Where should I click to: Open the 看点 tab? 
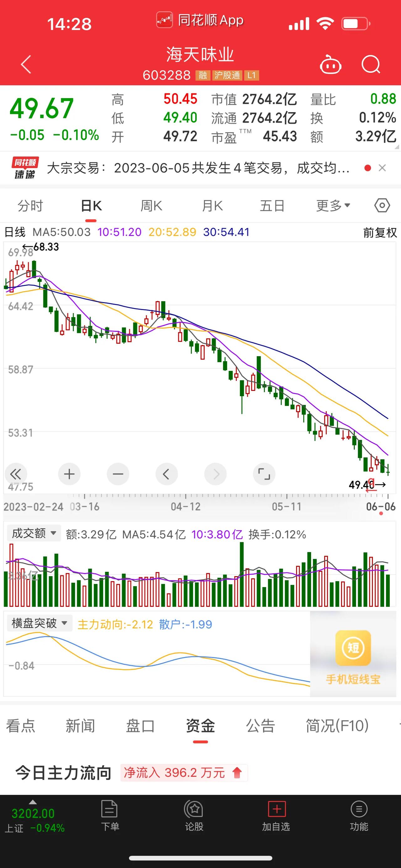pos(21,725)
